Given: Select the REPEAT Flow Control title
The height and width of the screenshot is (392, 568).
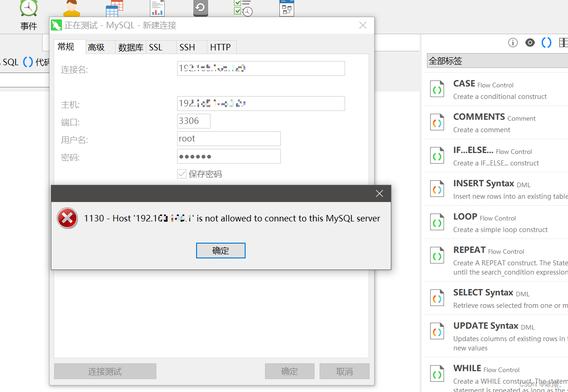Looking at the screenshot, I should [489, 250].
